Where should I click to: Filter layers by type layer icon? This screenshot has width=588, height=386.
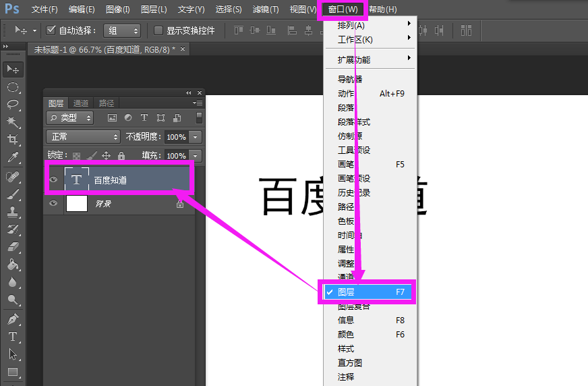(144, 118)
